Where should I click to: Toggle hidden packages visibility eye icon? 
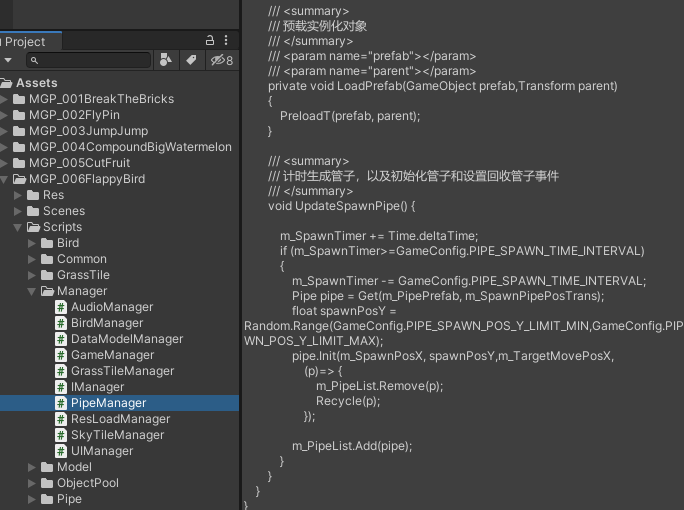coord(222,60)
